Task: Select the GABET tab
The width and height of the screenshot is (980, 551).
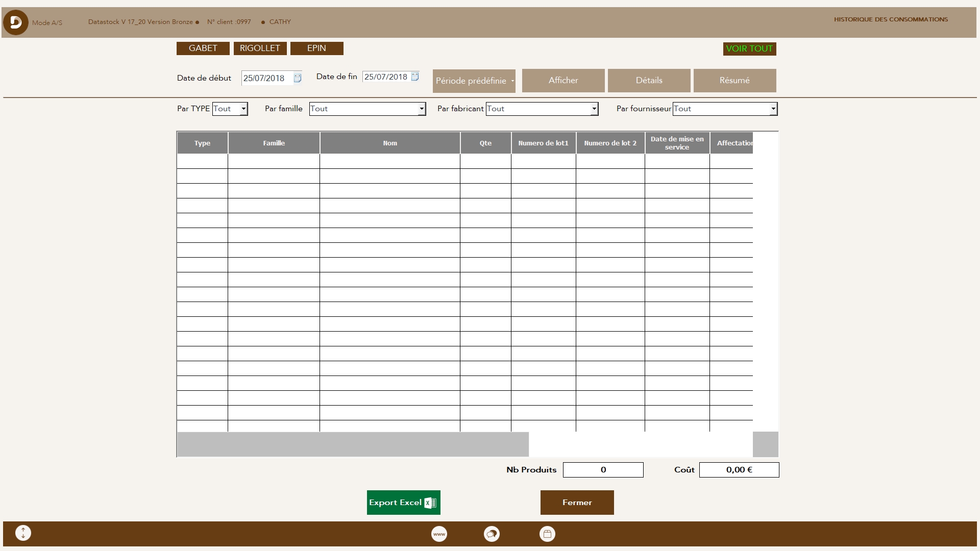Action: (x=203, y=48)
